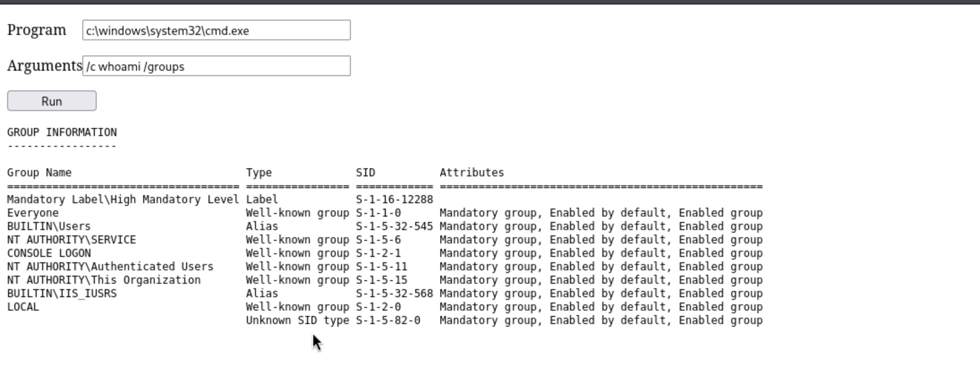Click into the Arguments text field
The image size is (980, 367).
coord(216,66)
